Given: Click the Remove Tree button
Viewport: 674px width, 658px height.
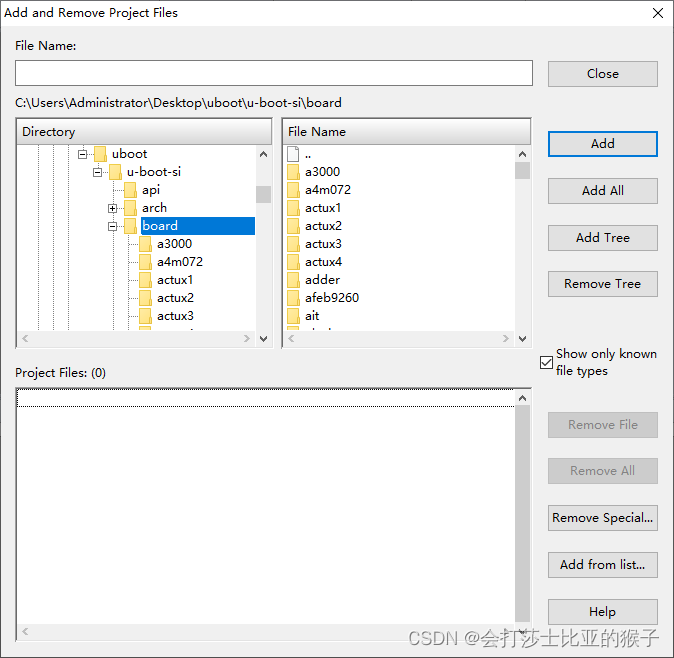Looking at the screenshot, I should tap(602, 284).
